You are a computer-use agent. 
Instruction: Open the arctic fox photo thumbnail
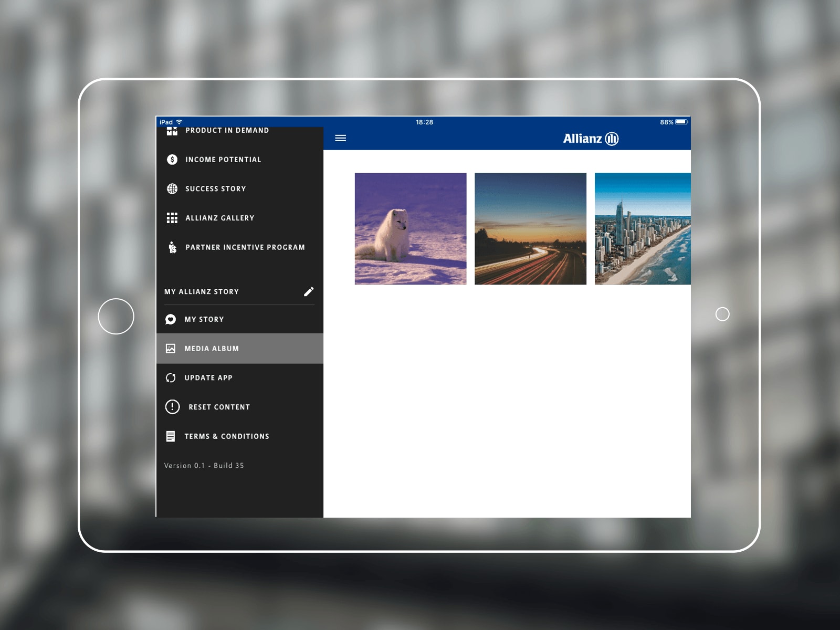coord(411,229)
